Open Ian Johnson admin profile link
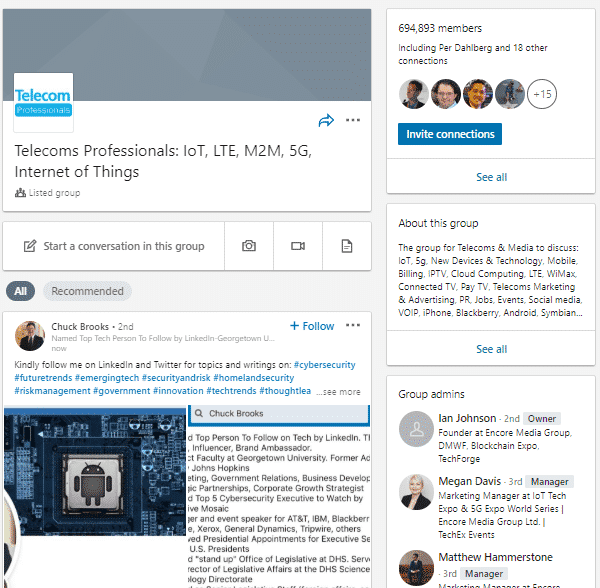Viewport: 600px width, 588px height. pos(467,418)
